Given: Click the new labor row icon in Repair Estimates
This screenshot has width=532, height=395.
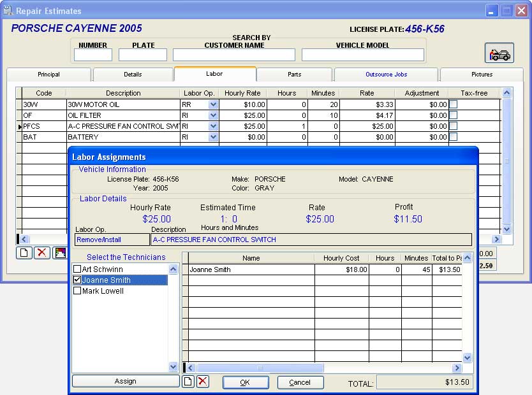Looking at the screenshot, I should 24,253.
